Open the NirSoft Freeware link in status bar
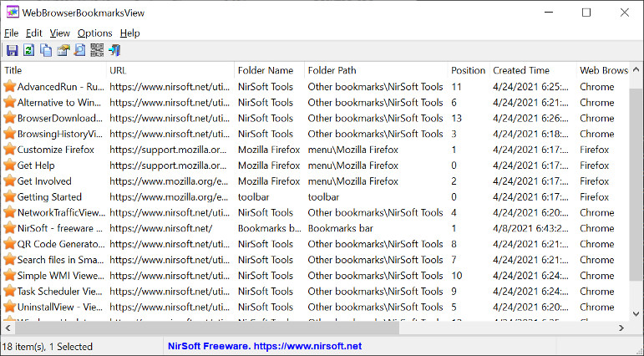The width and height of the screenshot is (644, 356). (265, 346)
